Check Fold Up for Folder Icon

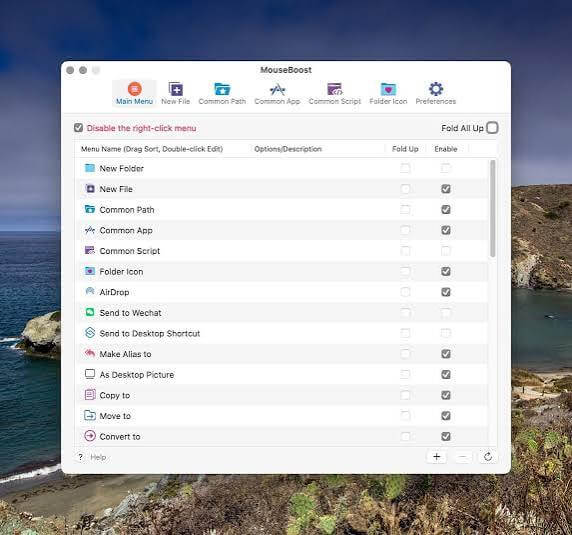click(405, 271)
